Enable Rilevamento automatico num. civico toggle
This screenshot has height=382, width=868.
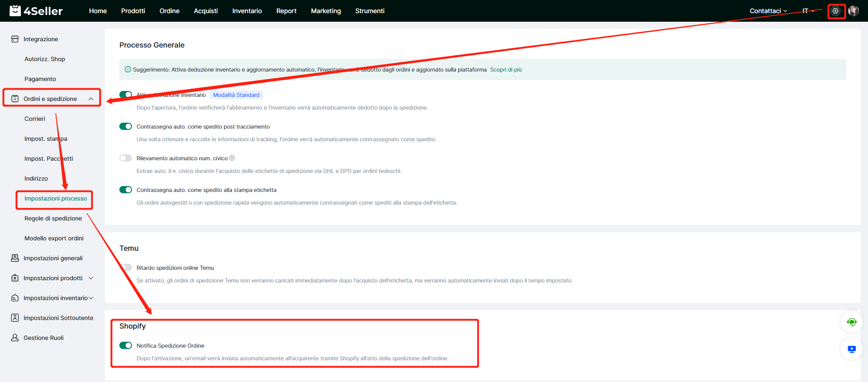coord(126,158)
